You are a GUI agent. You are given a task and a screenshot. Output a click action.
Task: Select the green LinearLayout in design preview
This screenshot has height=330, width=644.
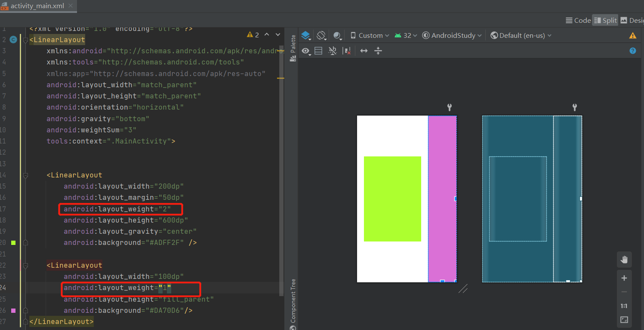click(x=392, y=199)
